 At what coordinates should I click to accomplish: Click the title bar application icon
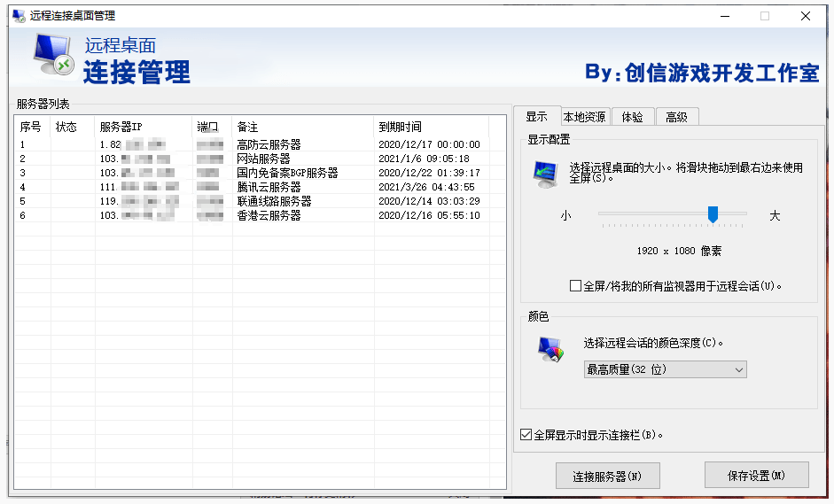click(18, 16)
